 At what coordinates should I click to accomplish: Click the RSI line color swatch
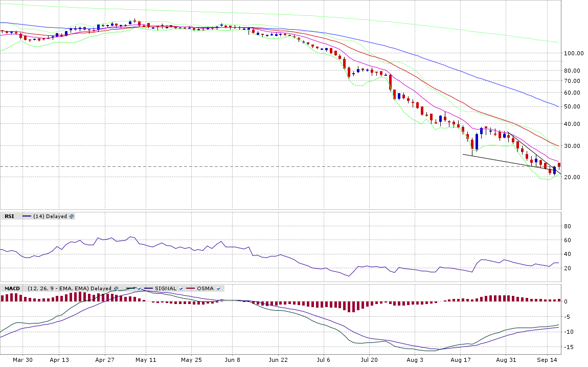click(x=27, y=216)
